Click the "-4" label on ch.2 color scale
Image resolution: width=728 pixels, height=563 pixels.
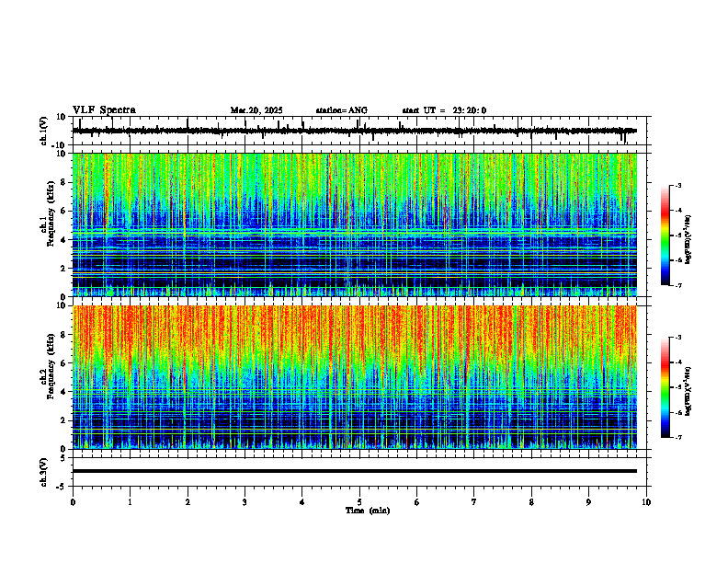click(677, 362)
